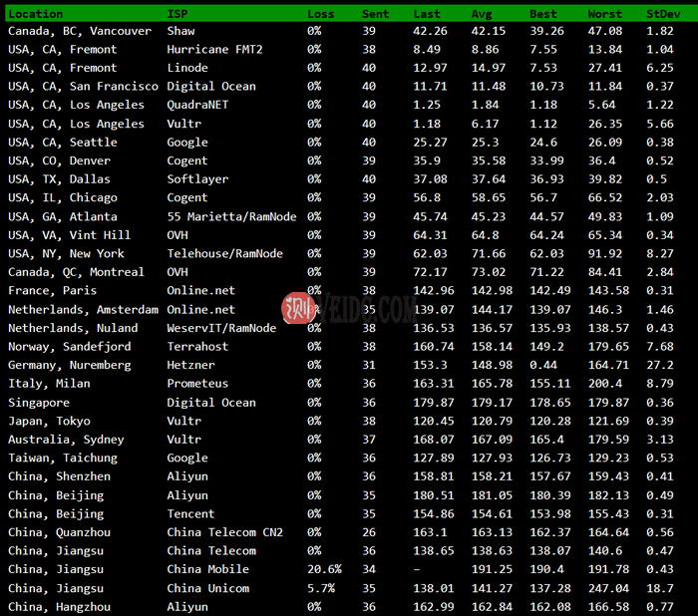Click the Hetzner ISP entry
This screenshot has height=616, width=698.
191,365
